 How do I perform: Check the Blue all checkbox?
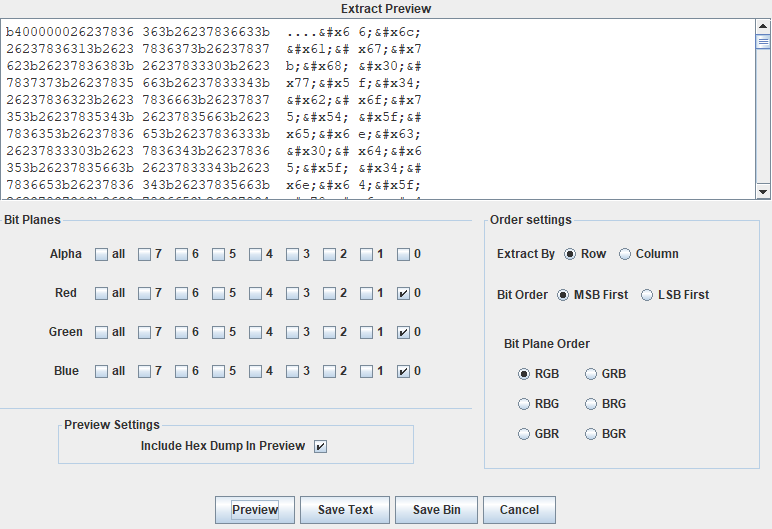pos(101,371)
